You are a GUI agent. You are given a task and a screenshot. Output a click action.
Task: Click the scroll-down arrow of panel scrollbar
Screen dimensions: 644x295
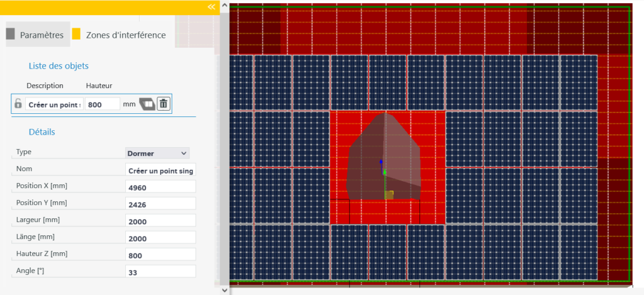point(224,290)
